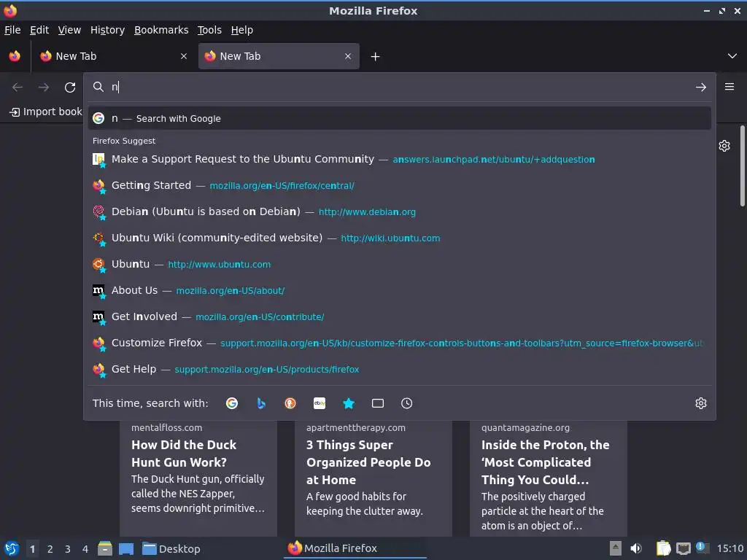Viewport: 747px width, 560px height.
Task: Open Ubuntu Wiki suggestion
Action: [399, 238]
